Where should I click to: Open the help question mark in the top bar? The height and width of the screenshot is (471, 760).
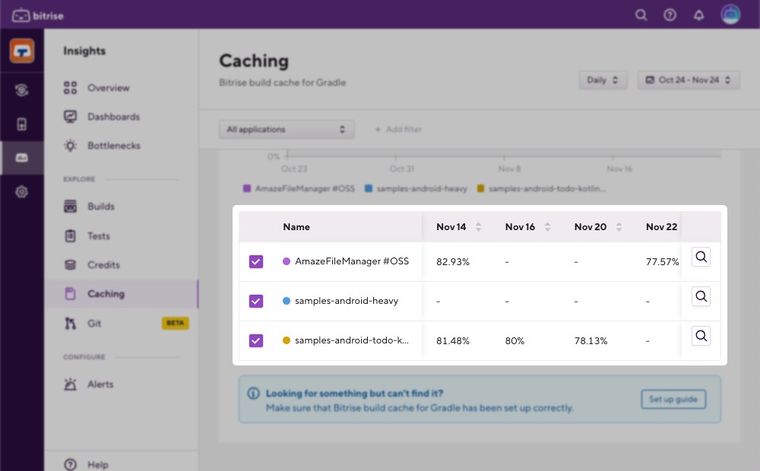(x=670, y=16)
